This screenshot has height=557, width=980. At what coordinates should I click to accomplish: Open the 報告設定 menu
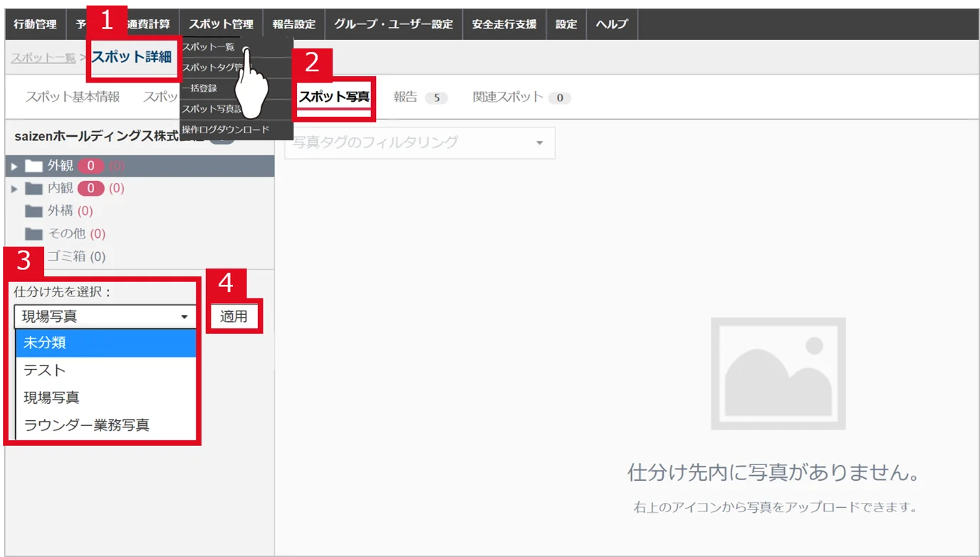[x=293, y=24]
